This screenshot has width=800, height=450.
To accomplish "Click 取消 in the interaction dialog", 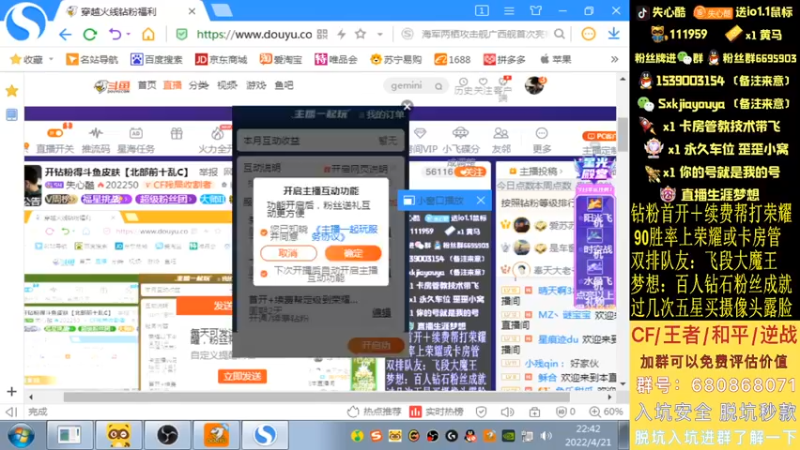I will (288, 253).
